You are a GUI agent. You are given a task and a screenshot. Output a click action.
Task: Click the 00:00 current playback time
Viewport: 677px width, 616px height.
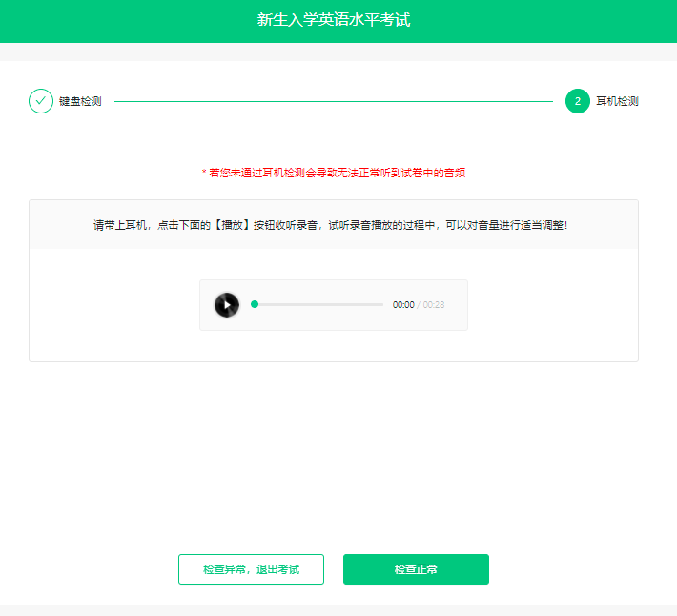pos(403,305)
